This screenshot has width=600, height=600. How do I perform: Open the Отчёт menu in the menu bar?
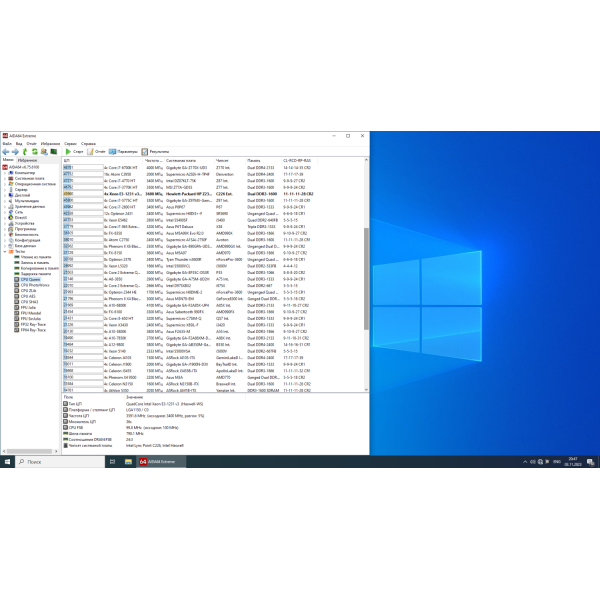[x=31, y=143]
